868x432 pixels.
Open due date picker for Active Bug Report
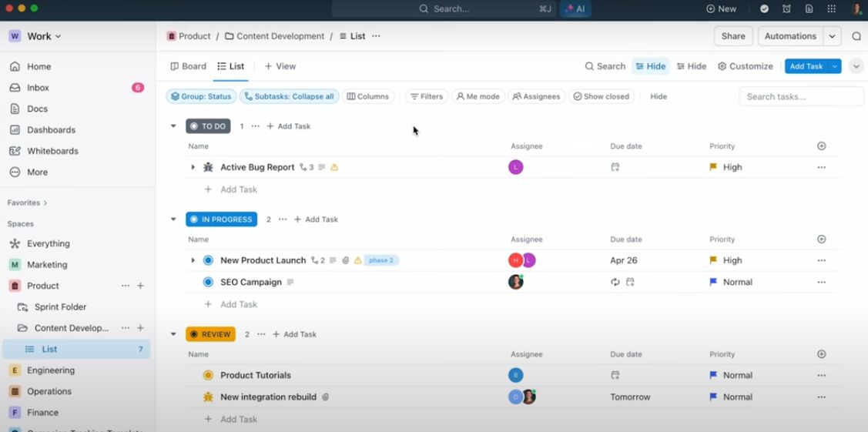coord(615,167)
